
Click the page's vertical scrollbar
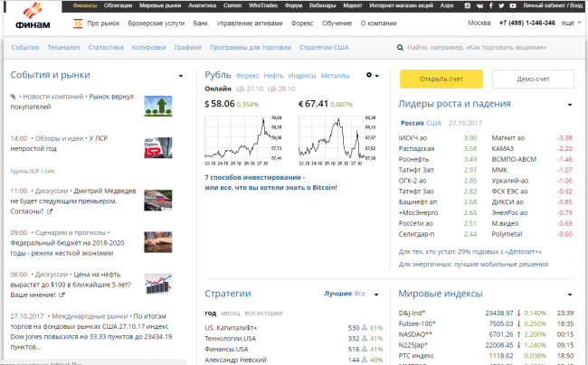coord(583,181)
